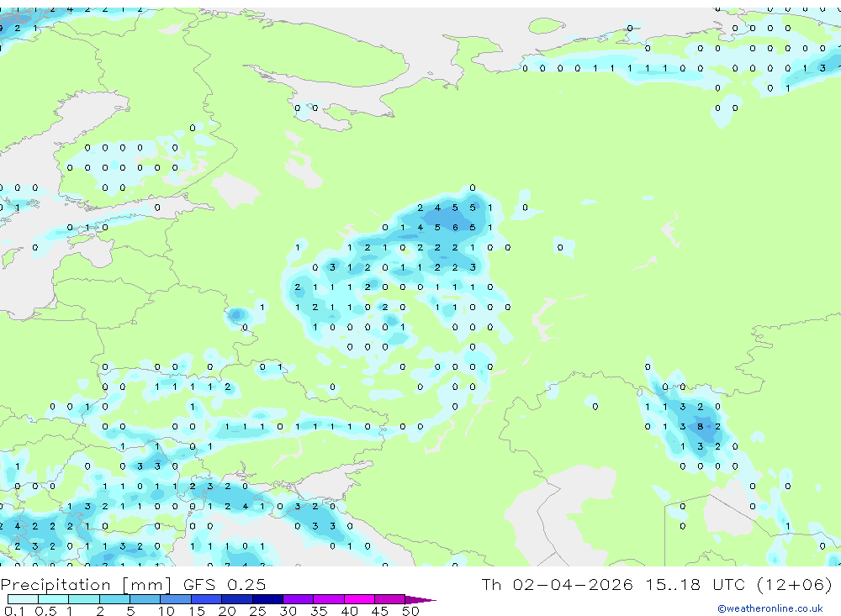
Task: Select the 2–5 mm legend color swatch
Action: pos(114,599)
